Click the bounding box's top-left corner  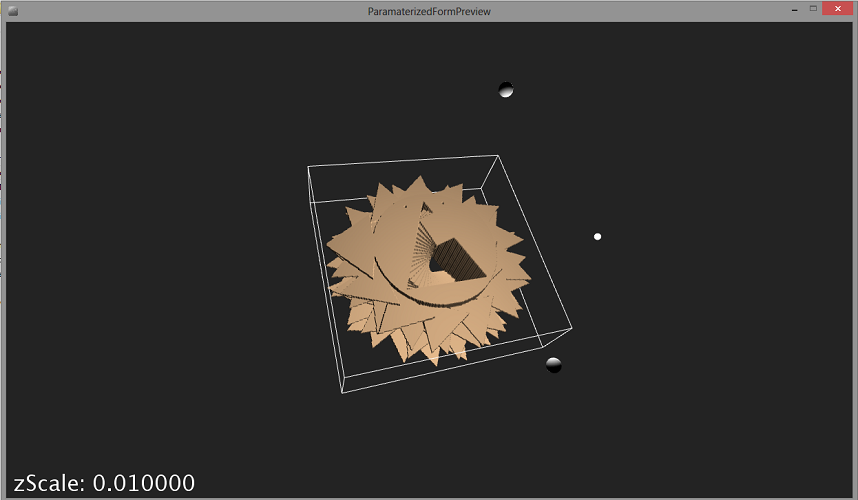(x=308, y=167)
